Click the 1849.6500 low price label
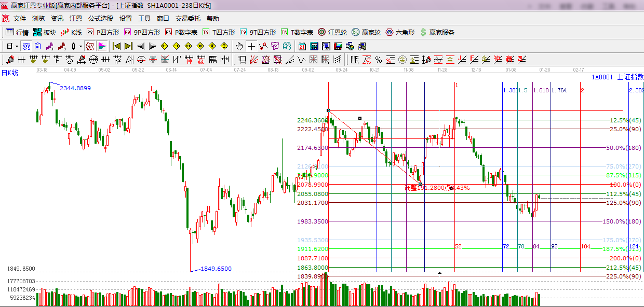Screen dimensions: 644x307 tap(216, 269)
